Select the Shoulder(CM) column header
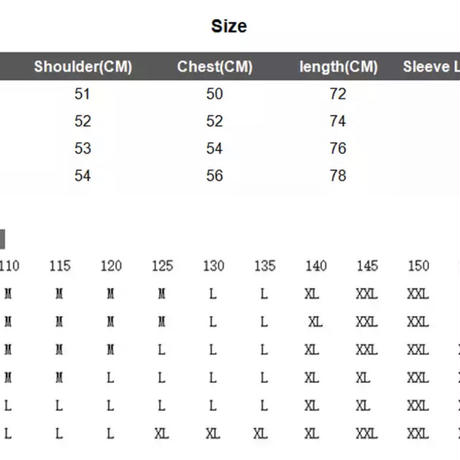Viewport: 460px width, 460px height. pyautogui.click(x=83, y=67)
